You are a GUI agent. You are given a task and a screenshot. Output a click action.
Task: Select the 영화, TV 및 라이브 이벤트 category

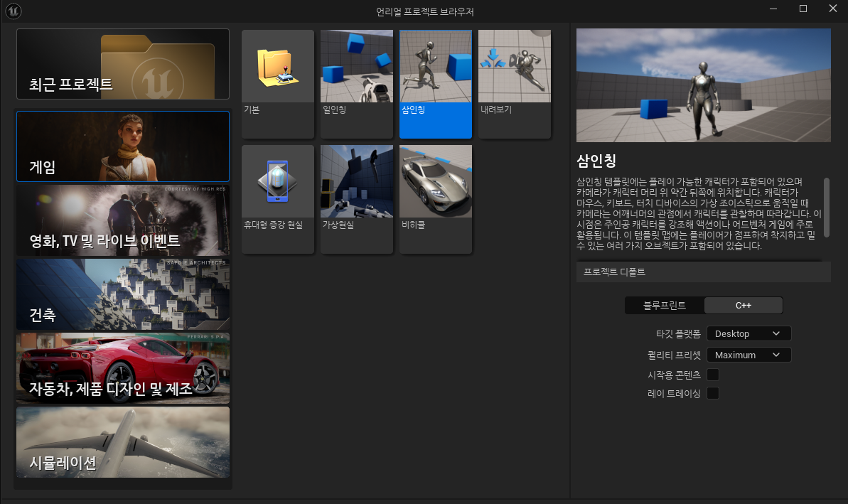pos(123,220)
